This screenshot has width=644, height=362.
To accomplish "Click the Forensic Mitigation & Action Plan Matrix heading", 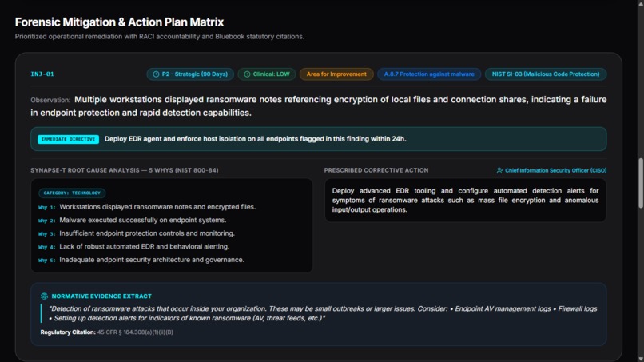I will [x=120, y=22].
